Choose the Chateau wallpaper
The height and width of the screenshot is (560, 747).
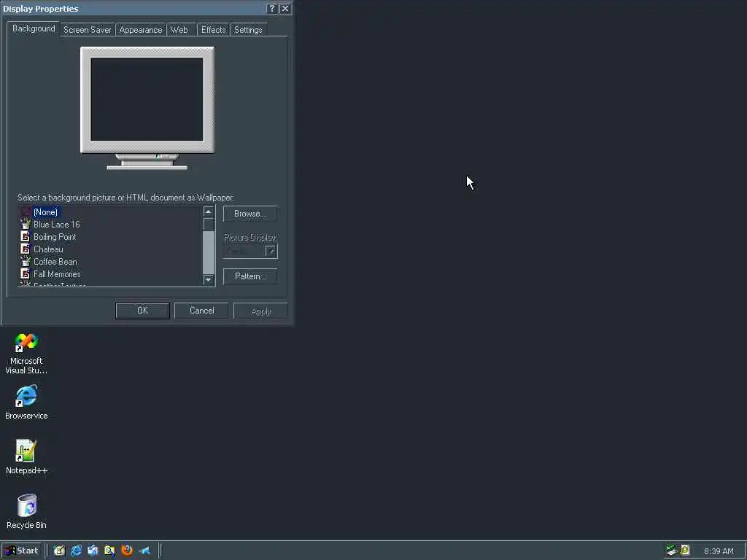(x=47, y=249)
